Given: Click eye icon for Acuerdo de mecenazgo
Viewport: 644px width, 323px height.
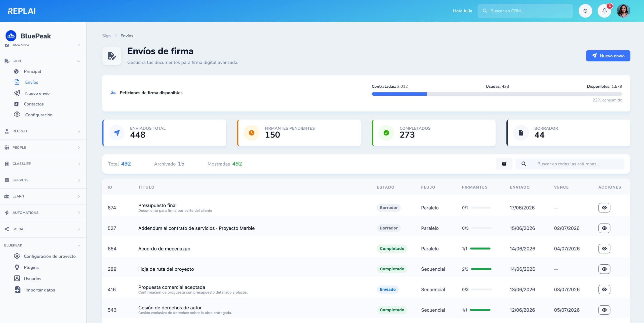Looking at the screenshot, I should pyautogui.click(x=604, y=249).
